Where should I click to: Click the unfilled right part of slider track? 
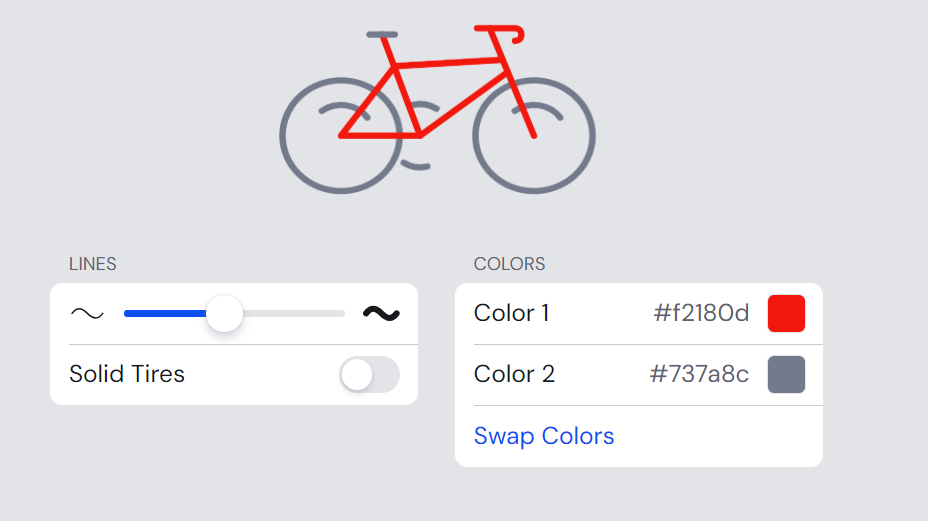(294, 313)
